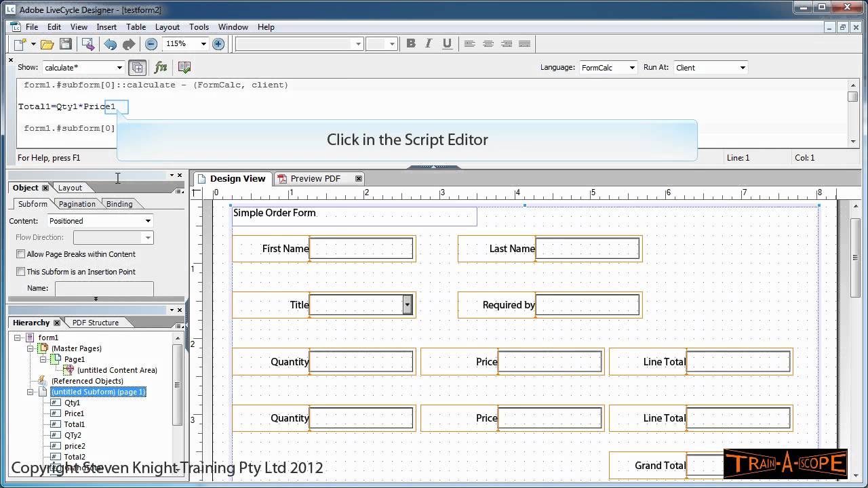
Task: Zoom out with the minus button
Action: 151,44
